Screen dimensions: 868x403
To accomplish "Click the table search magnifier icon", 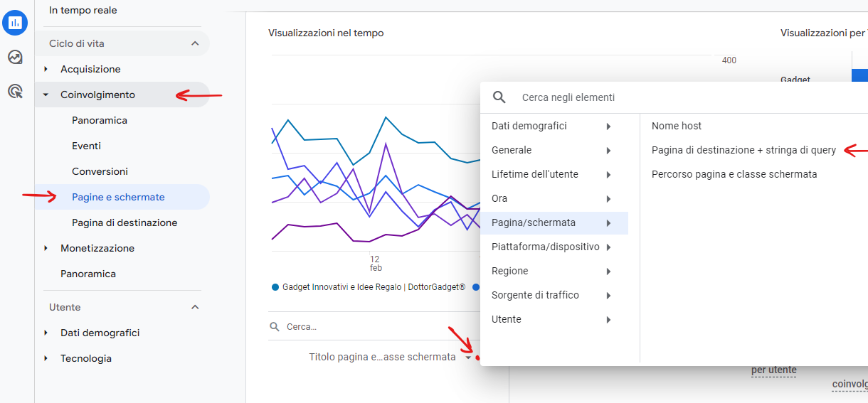I will pyautogui.click(x=275, y=327).
